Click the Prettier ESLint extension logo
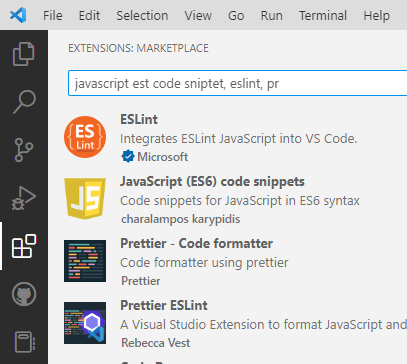407x364 pixels. click(85, 323)
